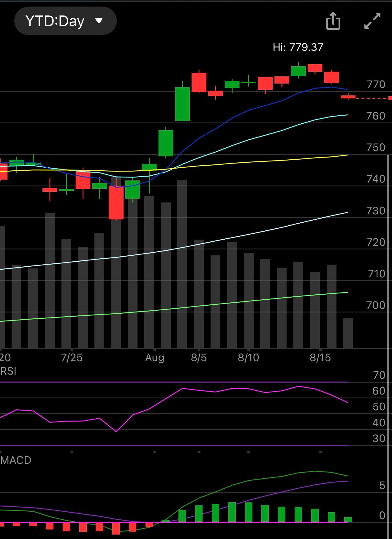This screenshot has width=392, height=539.
Task: Select the 700 price axis label
Action: tap(376, 305)
